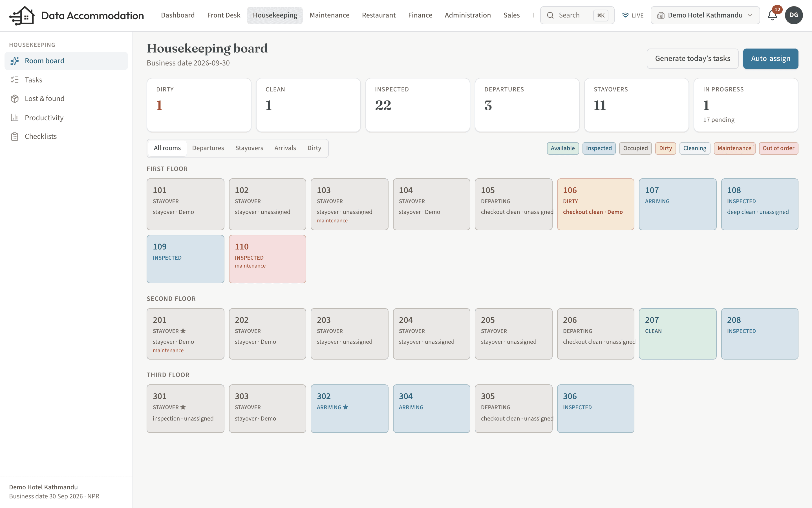This screenshot has width=812, height=508.
Task: Open the DG user avatar menu
Action: (x=794, y=15)
